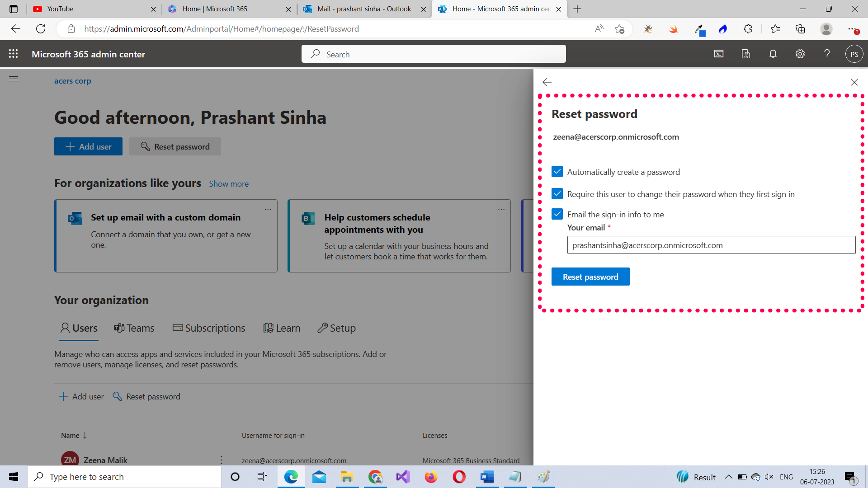Open the options menu for the custom domain card
868x488 pixels.
tap(268, 209)
